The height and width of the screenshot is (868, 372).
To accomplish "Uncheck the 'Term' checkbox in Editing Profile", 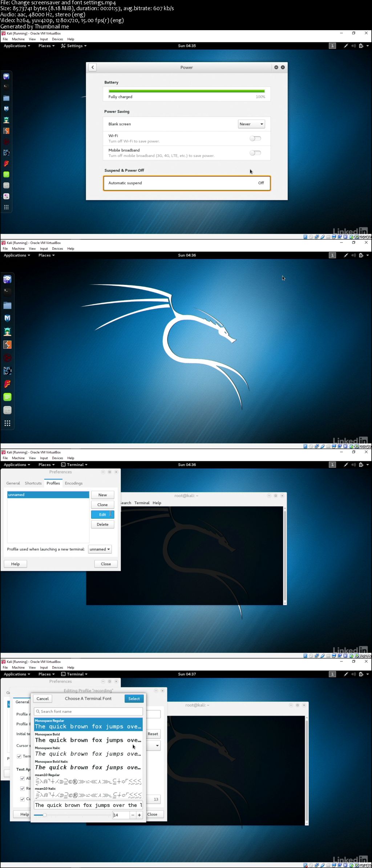I will coord(19,756).
